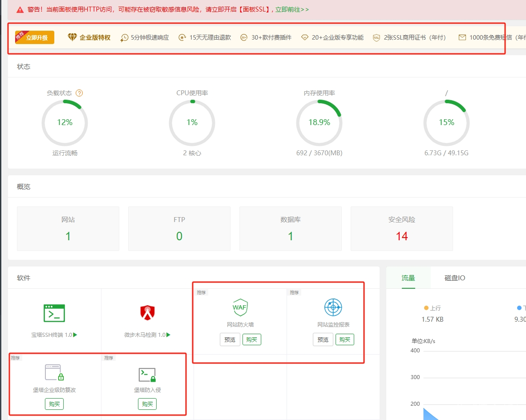Click 预览 under 网站防火墙
The height and width of the screenshot is (420, 526).
click(x=230, y=339)
